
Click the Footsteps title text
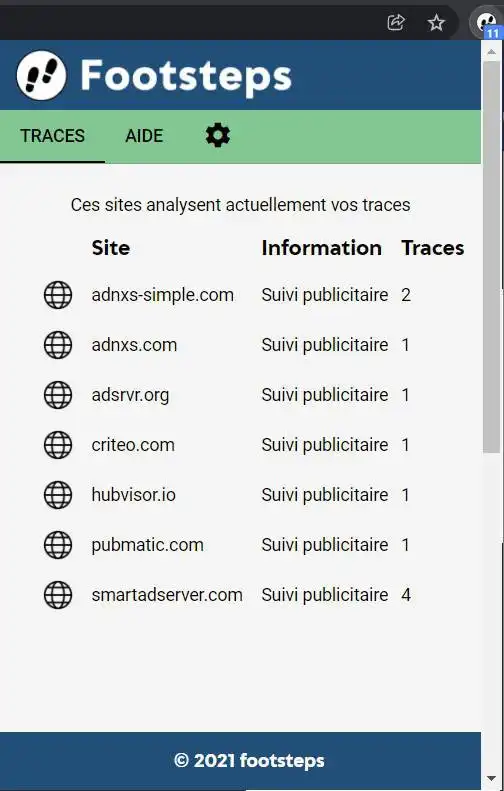coord(186,76)
